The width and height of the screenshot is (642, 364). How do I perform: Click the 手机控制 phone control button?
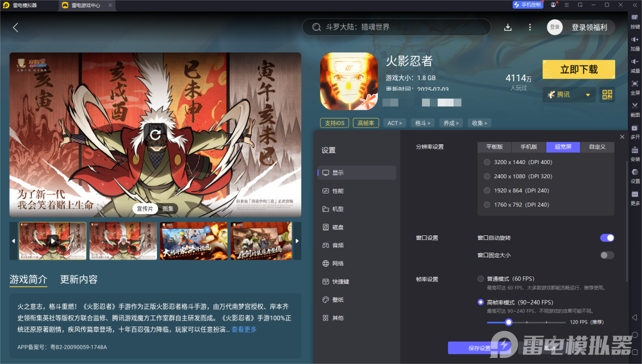pos(527,5)
